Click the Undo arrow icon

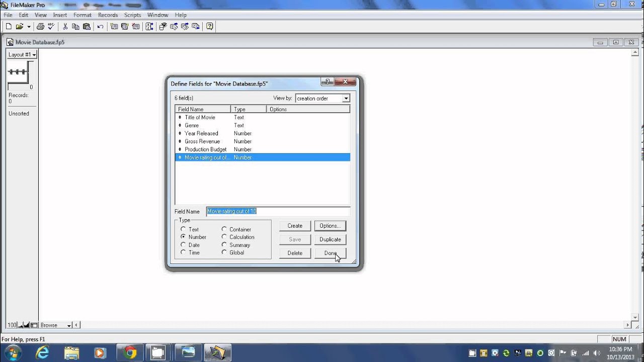[x=100, y=27]
